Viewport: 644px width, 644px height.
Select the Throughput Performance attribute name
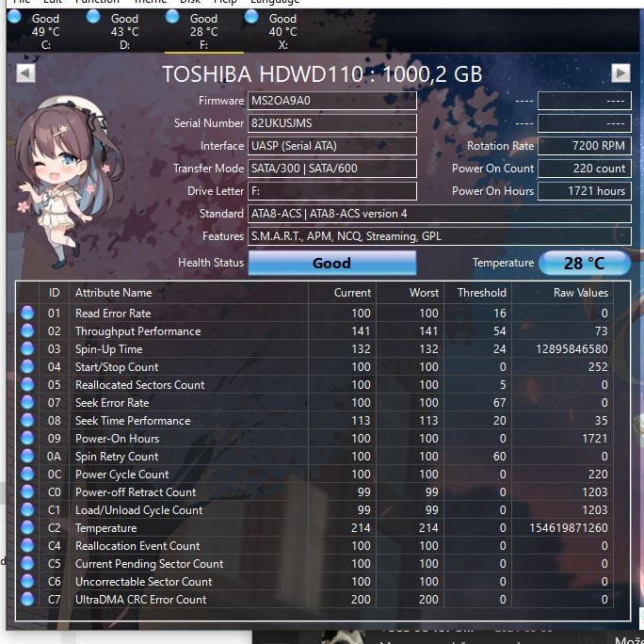click(138, 331)
